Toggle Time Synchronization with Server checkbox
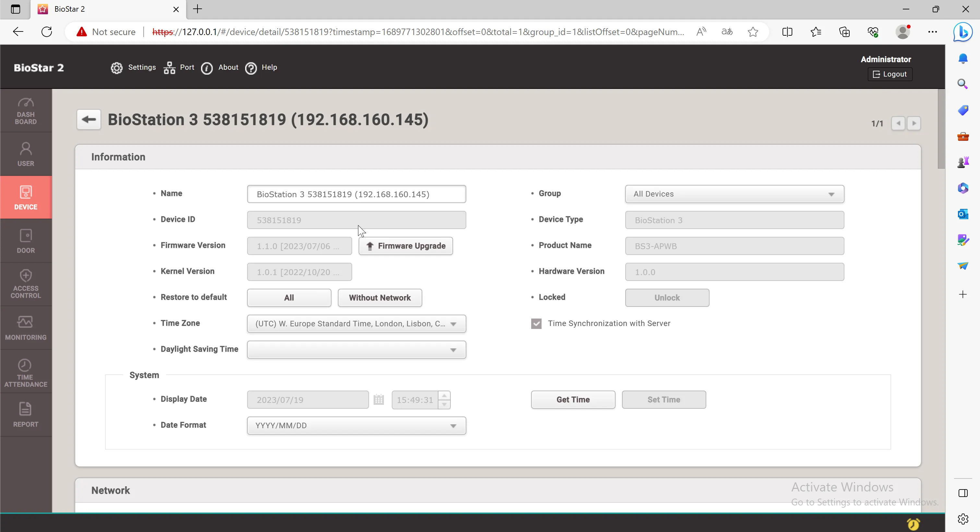 coord(536,323)
